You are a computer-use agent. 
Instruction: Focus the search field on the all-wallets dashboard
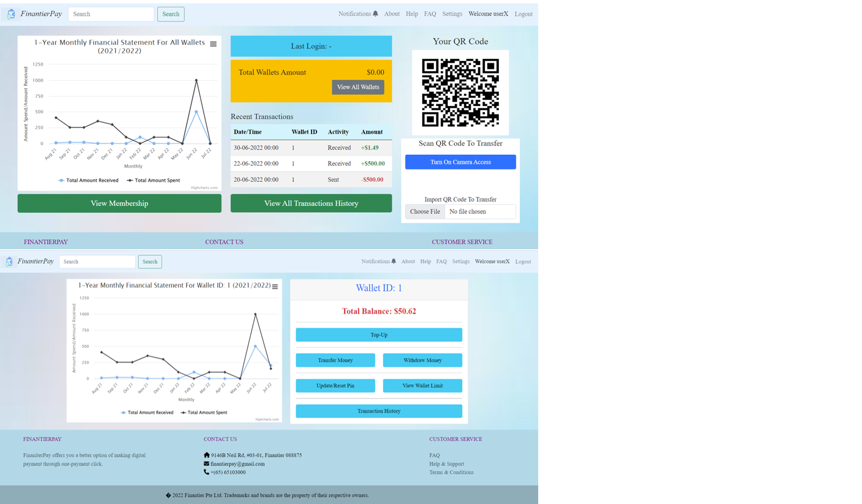(111, 14)
